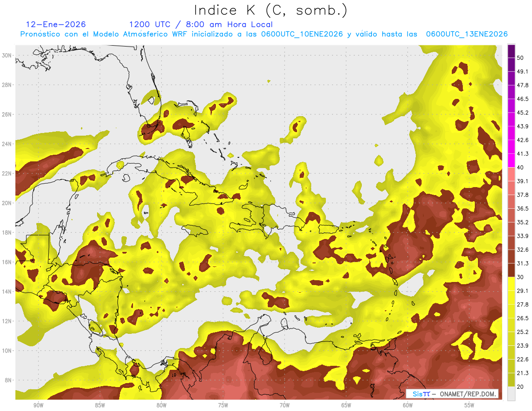Click the colorbar value 46.5
The width and height of the screenshot is (532, 411).
coord(522,99)
